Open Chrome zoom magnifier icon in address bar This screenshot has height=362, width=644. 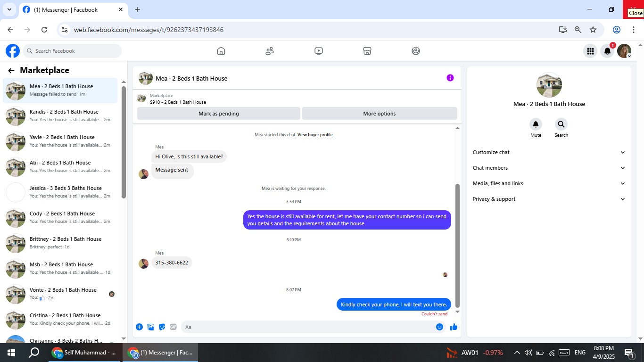point(578,30)
